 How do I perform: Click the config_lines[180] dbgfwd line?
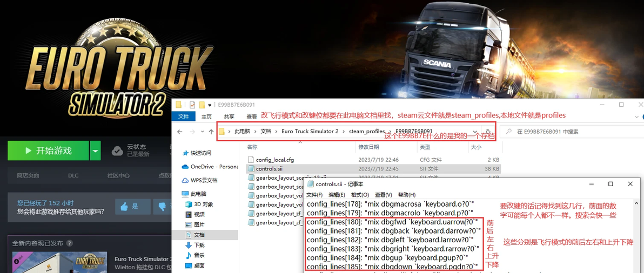392,222
